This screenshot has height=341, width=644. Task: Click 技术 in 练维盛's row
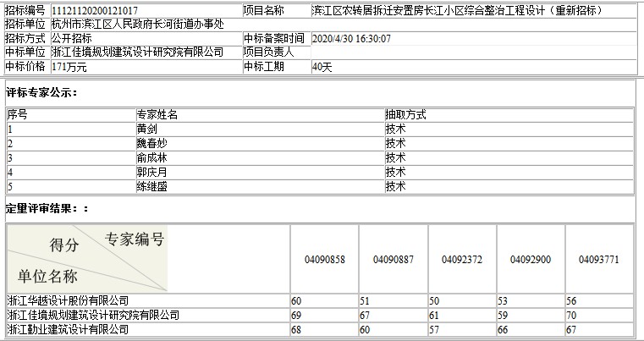coord(395,186)
